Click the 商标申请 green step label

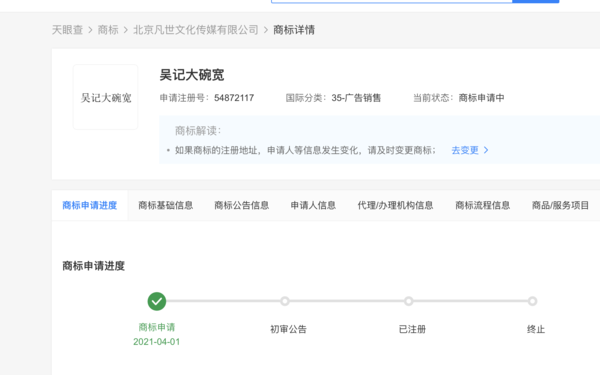click(157, 327)
